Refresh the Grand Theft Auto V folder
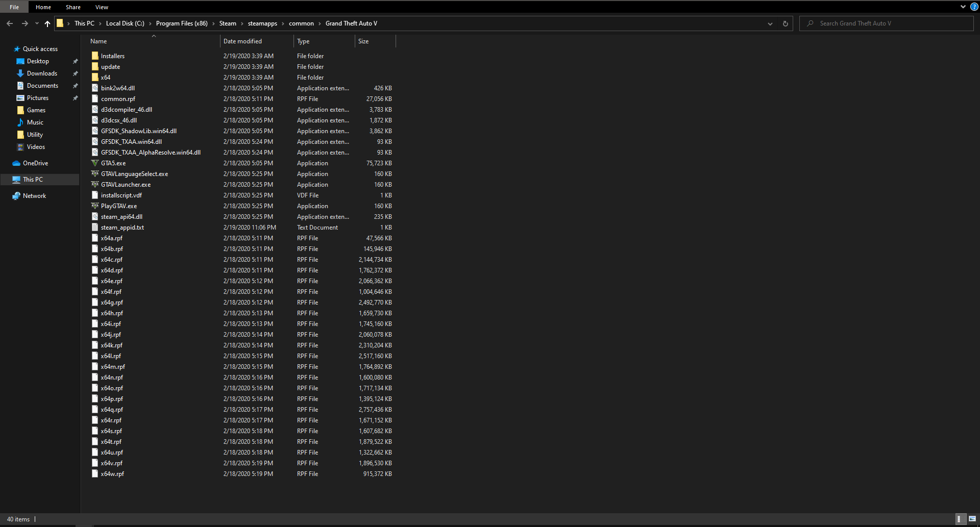980x527 pixels. coord(786,23)
